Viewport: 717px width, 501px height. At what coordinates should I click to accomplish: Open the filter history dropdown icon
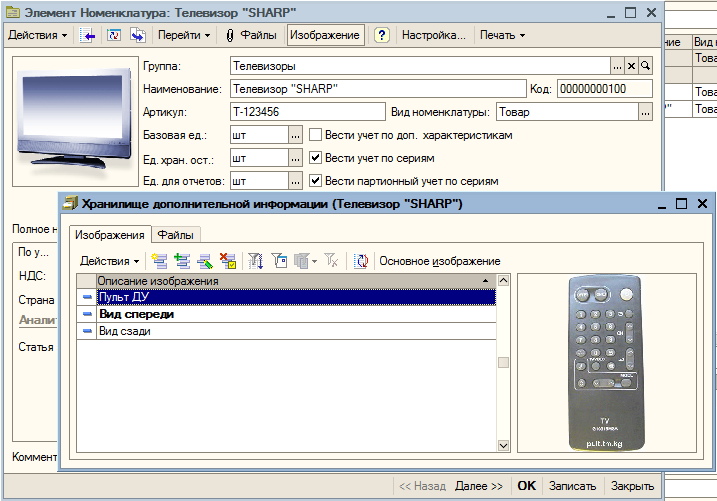point(305,261)
